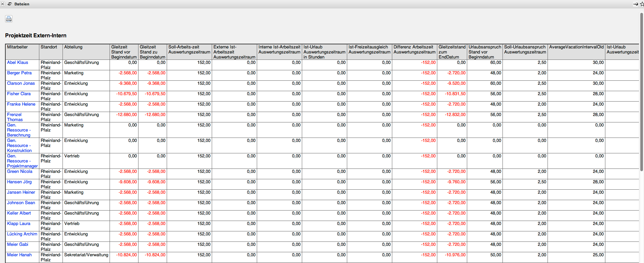Viewport: 644px width, 263px height.
Task: Open the Hansen Jörg record
Action: pyautogui.click(x=19, y=182)
